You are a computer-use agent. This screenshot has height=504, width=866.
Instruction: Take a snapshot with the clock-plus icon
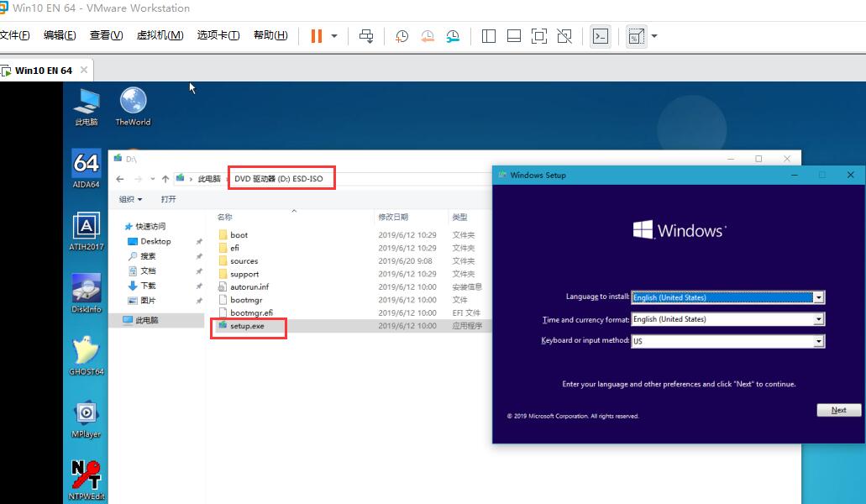coord(402,36)
